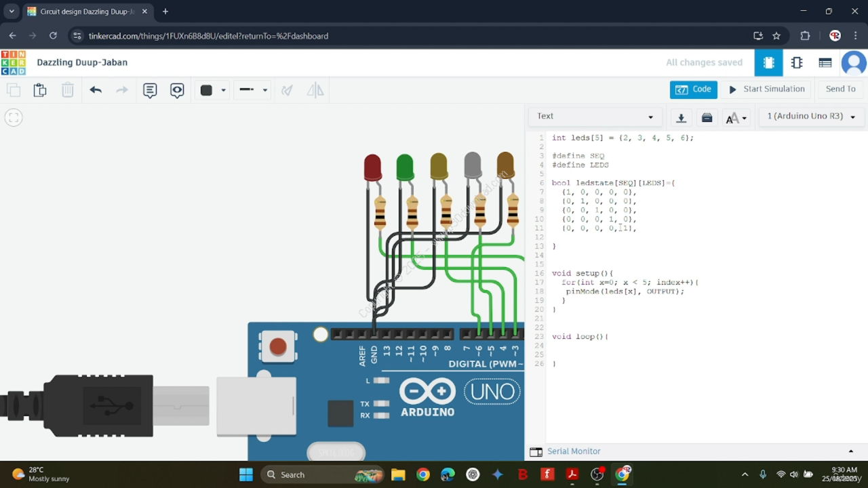Open File Explorer from the taskbar
The image size is (868, 488).
[397, 474]
